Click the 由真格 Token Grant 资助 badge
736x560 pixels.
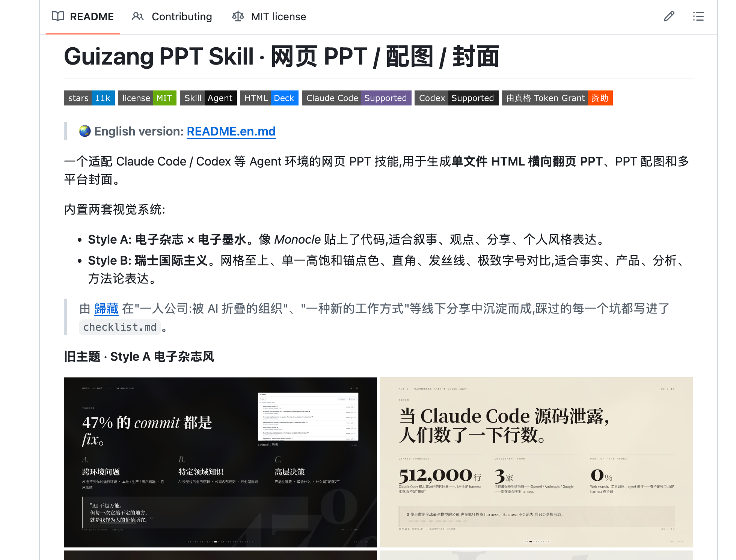[557, 98]
